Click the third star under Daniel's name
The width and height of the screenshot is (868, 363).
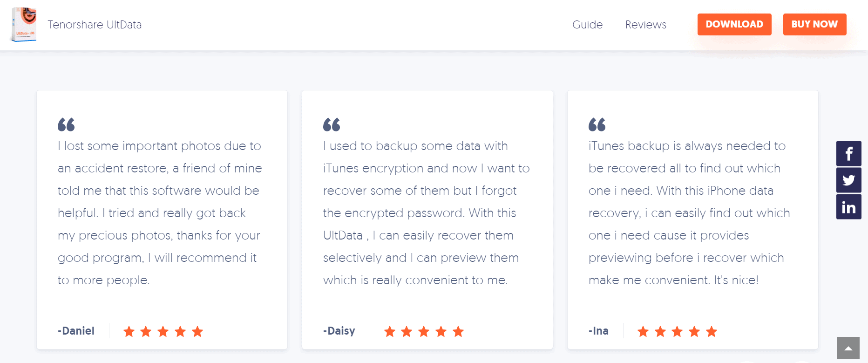(163, 331)
